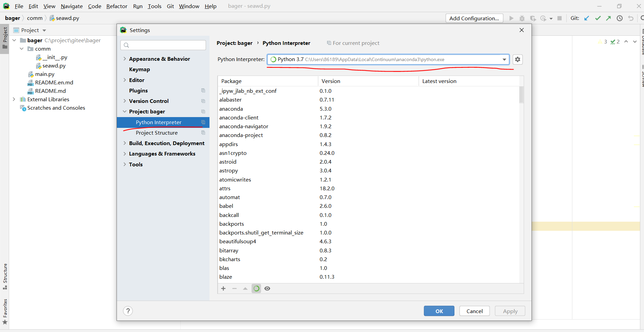Click the Run with Coverage icon

point(533,18)
